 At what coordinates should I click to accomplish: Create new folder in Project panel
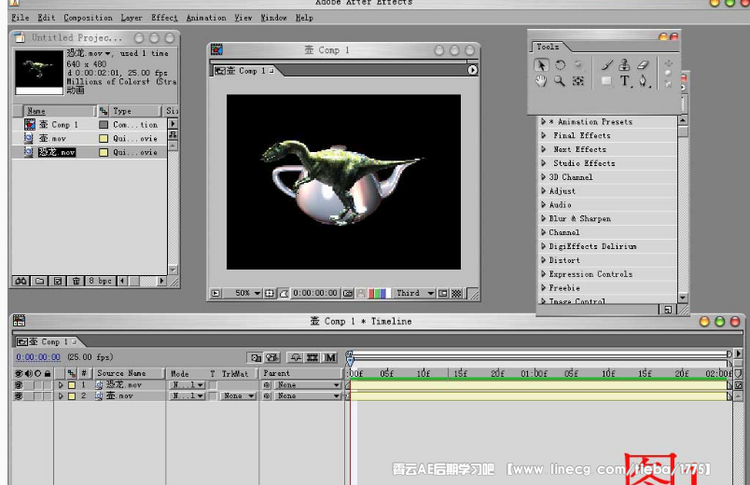(40, 281)
